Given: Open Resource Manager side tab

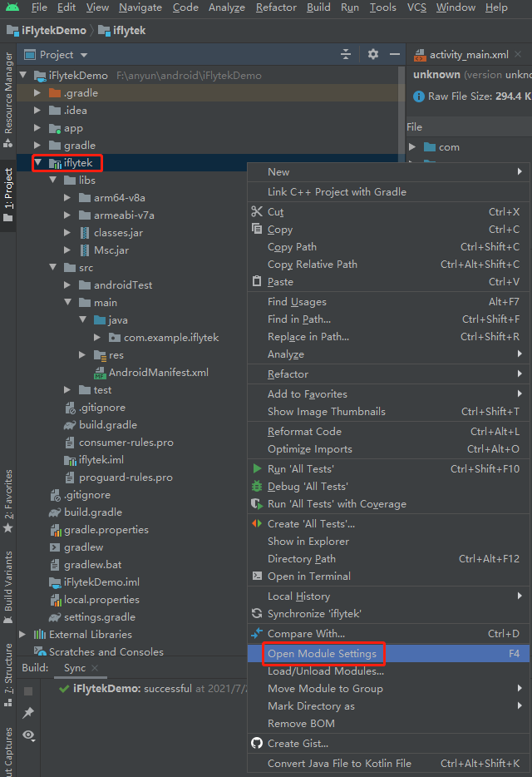Looking at the screenshot, I should pos(8,99).
